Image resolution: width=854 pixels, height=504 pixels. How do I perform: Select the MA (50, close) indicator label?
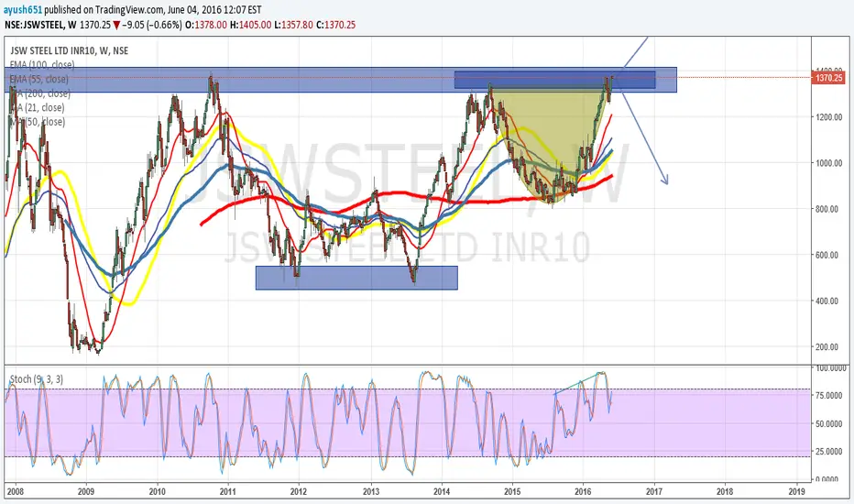tap(37, 122)
